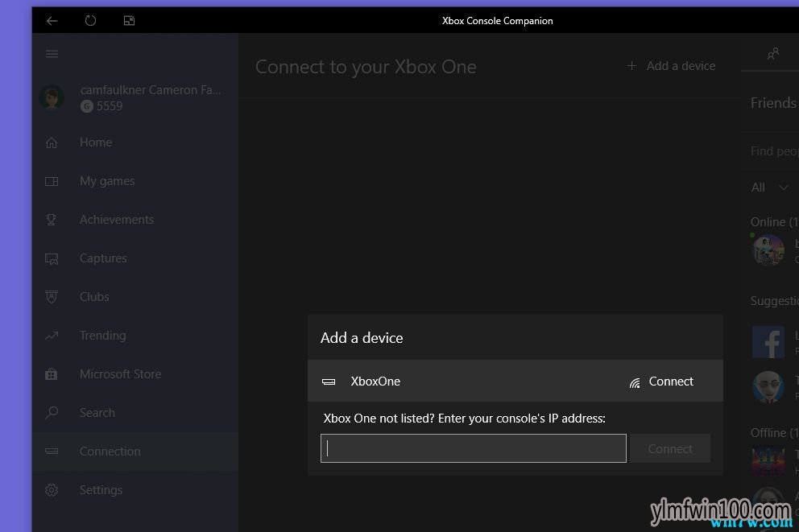Select Search in the sidebar
Viewport: 799px width, 532px height.
pos(135,413)
